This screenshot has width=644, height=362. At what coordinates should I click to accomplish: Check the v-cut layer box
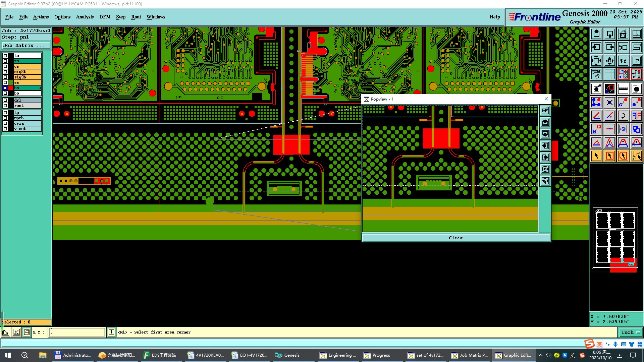5,129
